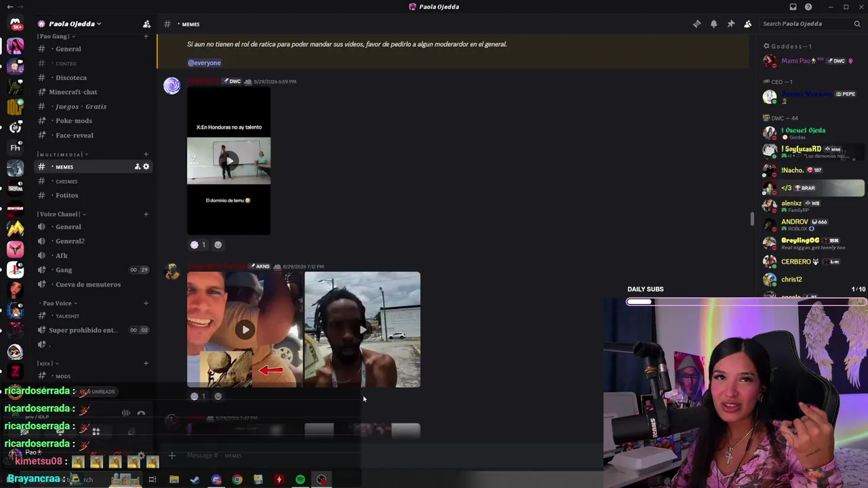The width and height of the screenshot is (868, 488).
Task: Open the Inbox icon in title bar
Action: (793, 7)
